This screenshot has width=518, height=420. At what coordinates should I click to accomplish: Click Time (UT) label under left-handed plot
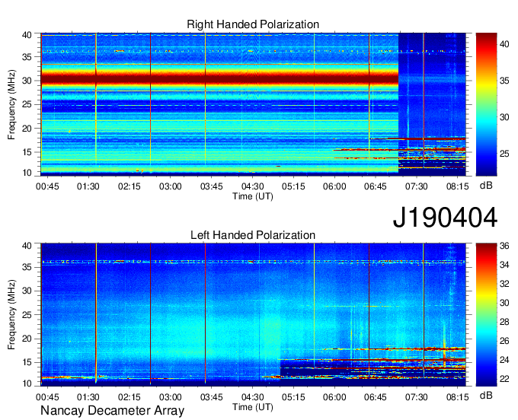pos(253,407)
